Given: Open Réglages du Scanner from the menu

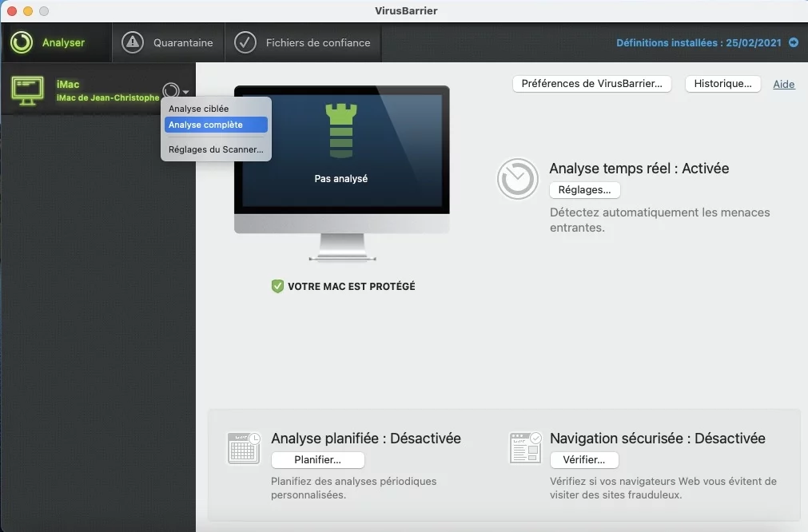Looking at the screenshot, I should (216, 149).
